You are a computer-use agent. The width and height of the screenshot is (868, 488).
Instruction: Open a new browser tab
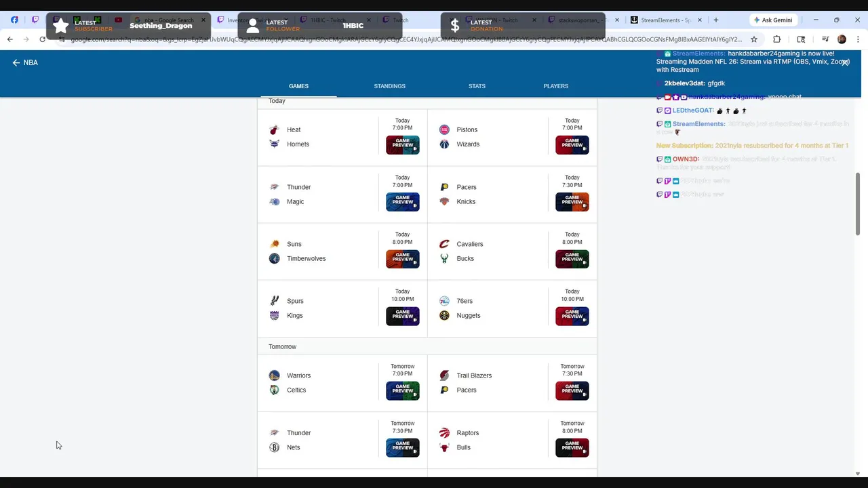[715, 20]
